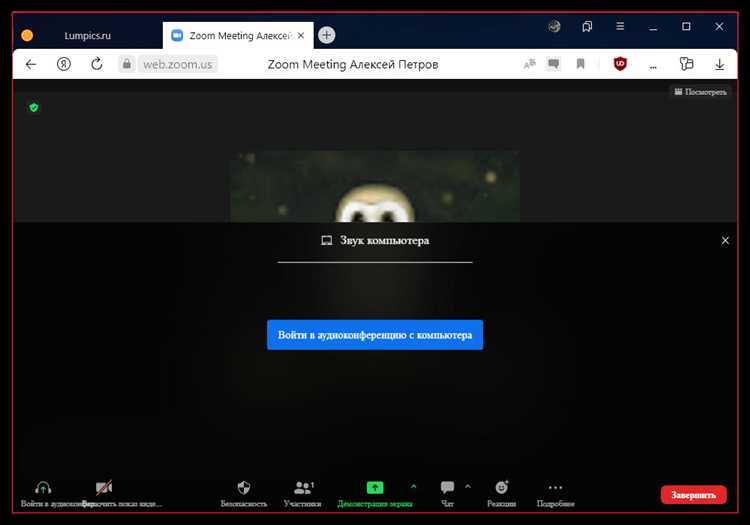
Task: Expand the chat options arrow
Action: tap(468, 487)
